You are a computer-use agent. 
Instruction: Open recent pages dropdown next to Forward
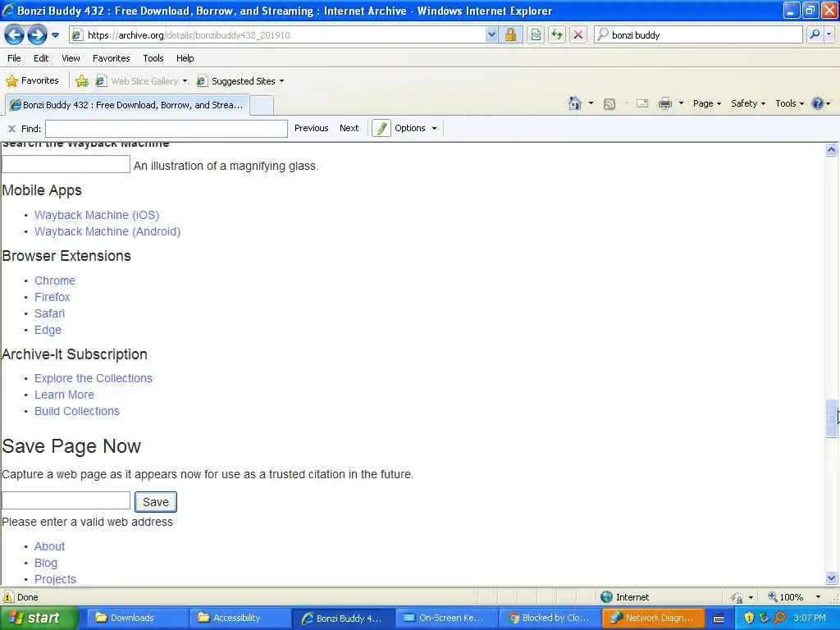pyautogui.click(x=55, y=35)
